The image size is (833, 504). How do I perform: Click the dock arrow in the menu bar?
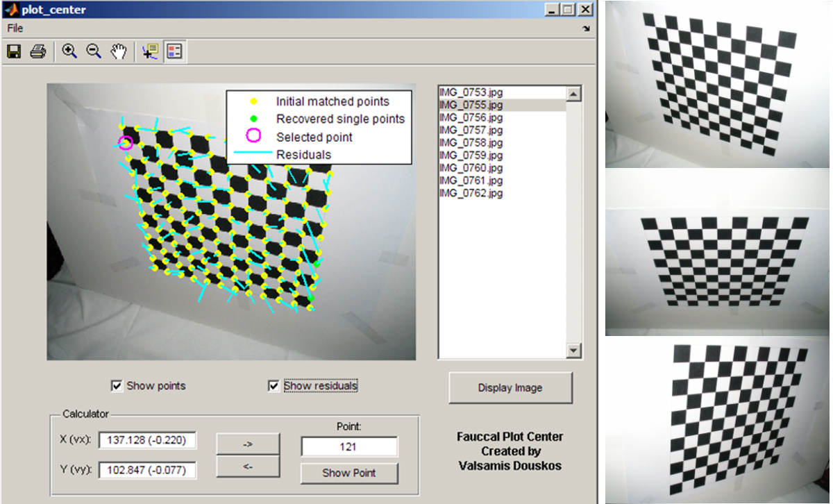tap(587, 29)
